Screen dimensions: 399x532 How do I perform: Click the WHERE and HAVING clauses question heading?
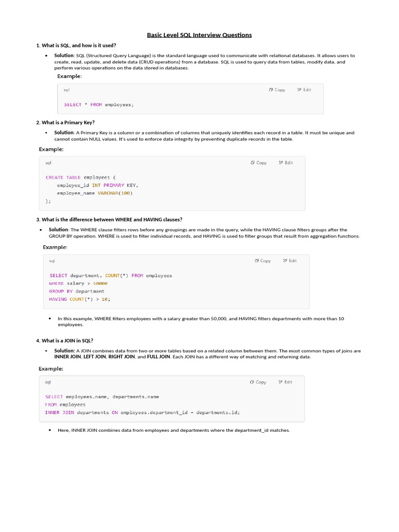pyautogui.click(x=109, y=219)
